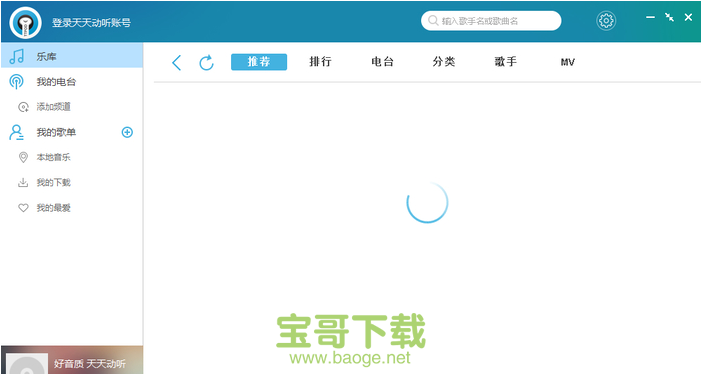Open 本地音乐 list
Viewport: 702px width, 374px height.
tap(54, 157)
